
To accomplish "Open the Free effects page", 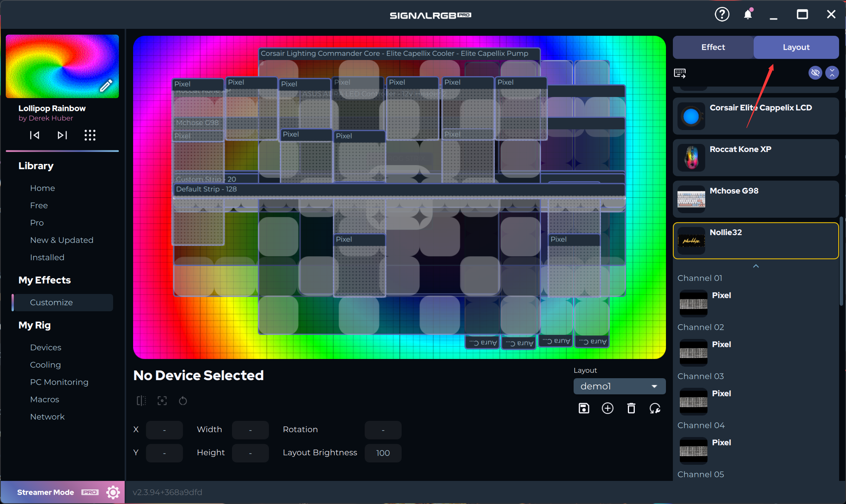I will coord(39,205).
